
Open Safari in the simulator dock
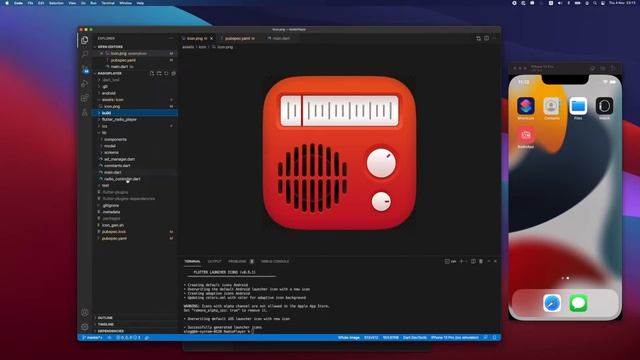(x=552, y=303)
